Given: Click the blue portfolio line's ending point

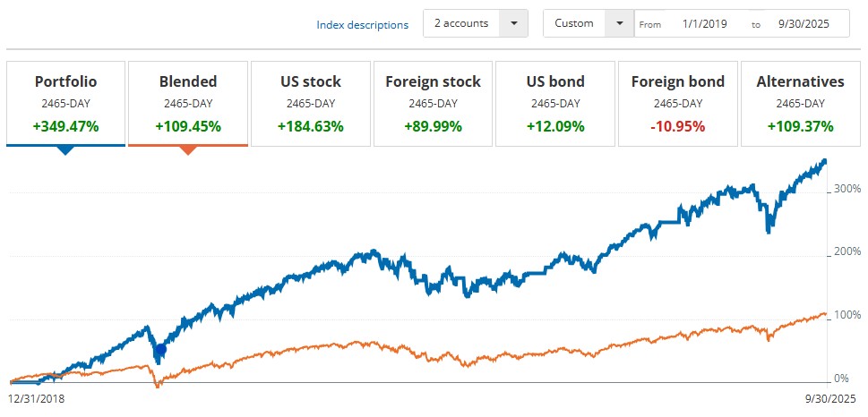Looking at the screenshot, I should pyautogui.click(x=824, y=162).
